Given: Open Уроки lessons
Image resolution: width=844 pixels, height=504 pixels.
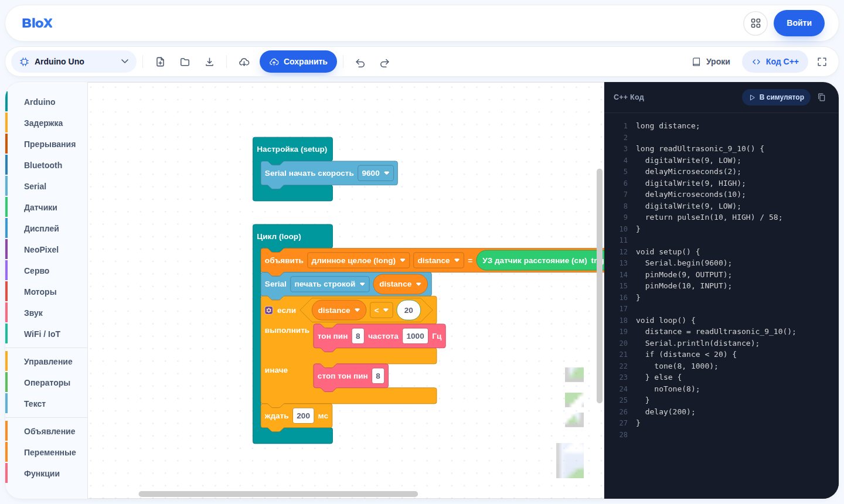Looking at the screenshot, I should [711, 62].
